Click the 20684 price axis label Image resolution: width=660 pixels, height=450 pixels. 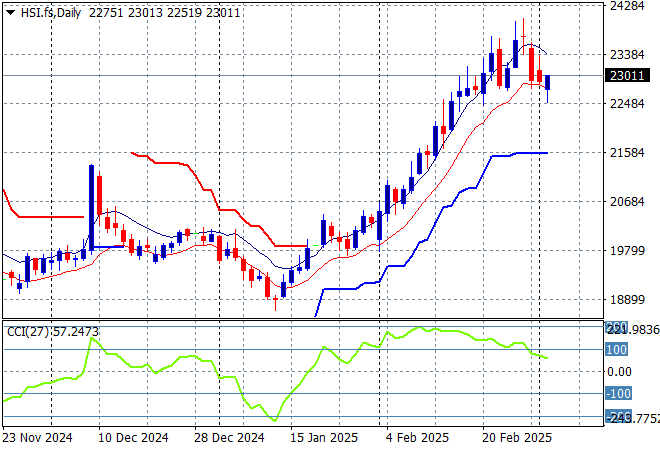pyautogui.click(x=626, y=202)
